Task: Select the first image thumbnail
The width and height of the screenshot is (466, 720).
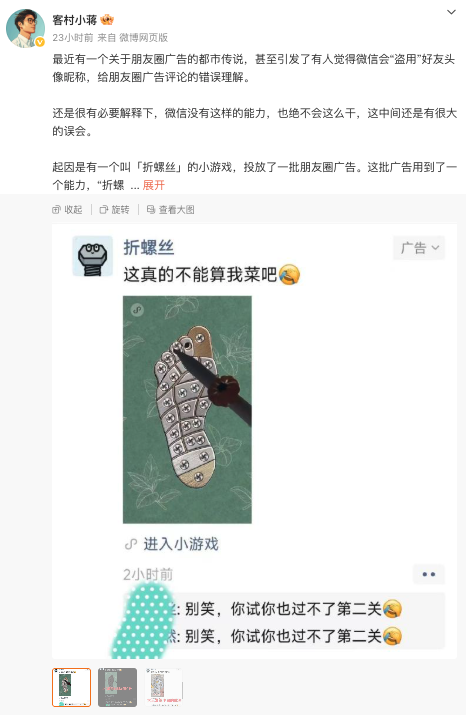Action: [72, 687]
